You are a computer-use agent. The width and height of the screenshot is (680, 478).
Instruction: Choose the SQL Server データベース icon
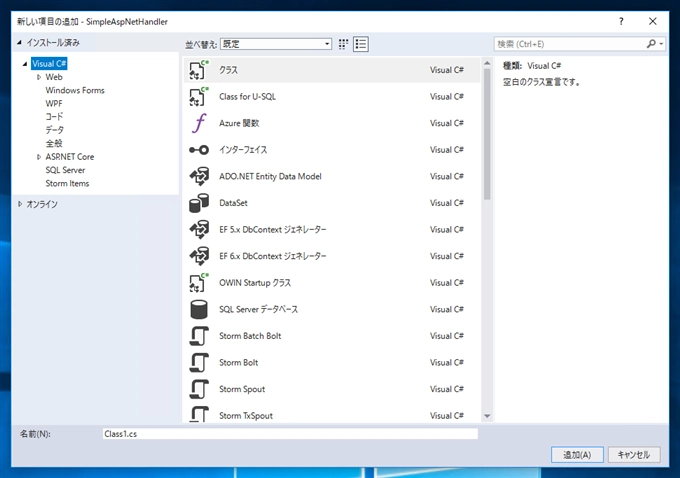199,309
